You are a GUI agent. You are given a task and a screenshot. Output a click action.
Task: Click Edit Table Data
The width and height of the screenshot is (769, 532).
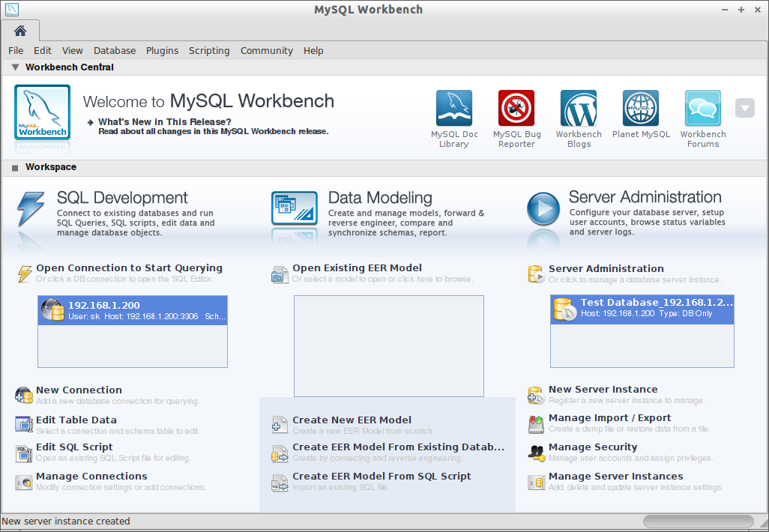coord(76,420)
